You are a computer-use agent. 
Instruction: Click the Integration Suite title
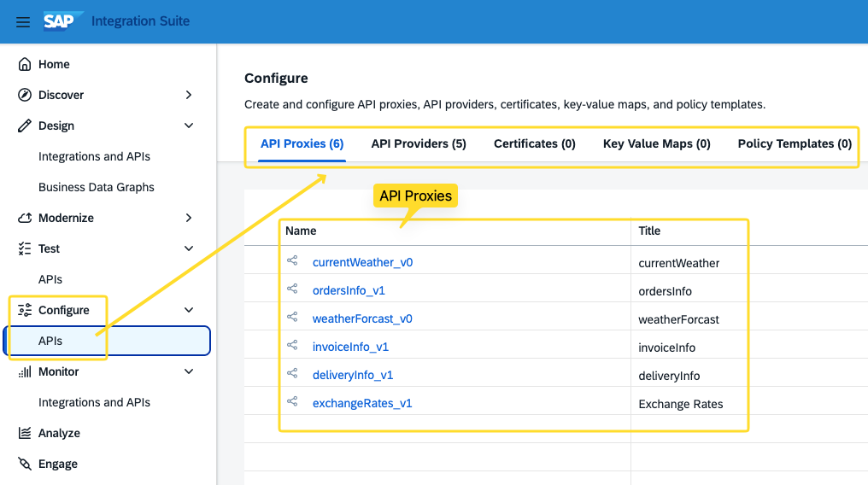click(141, 21)
